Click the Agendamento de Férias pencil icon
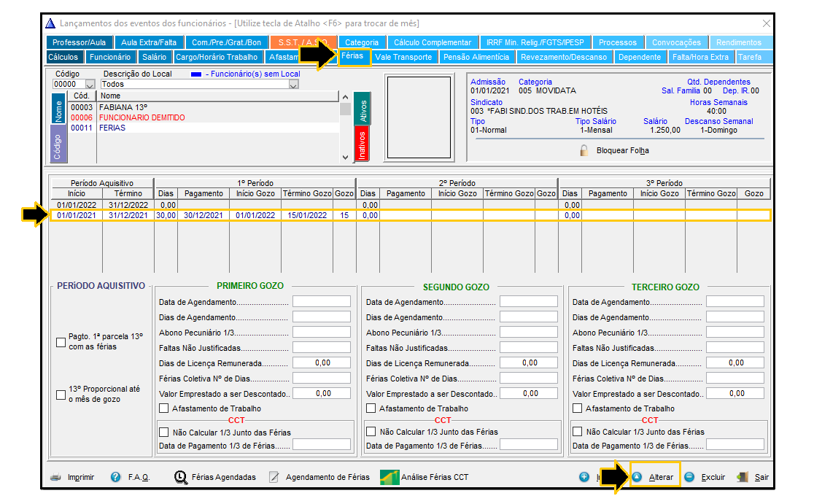Screen dimensions: 814x504 pos(274,477)
